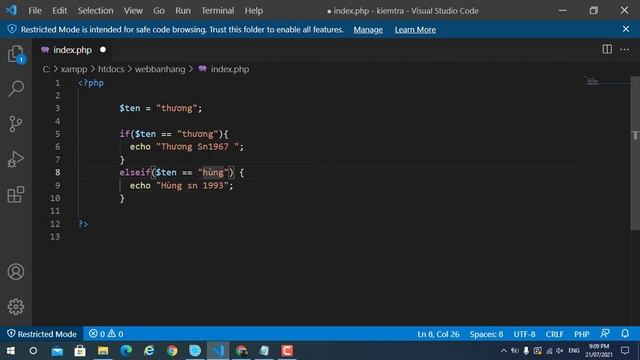Open the Run and Debug view
The height and width of the screenshot is (360, 640).
click(x=16, y=159)
